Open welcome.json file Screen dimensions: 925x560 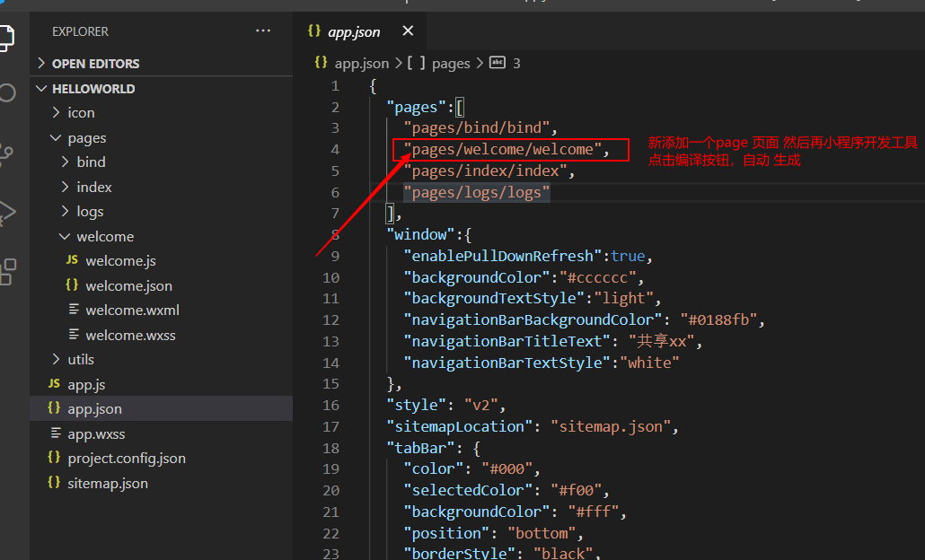[x=128, y=286]
